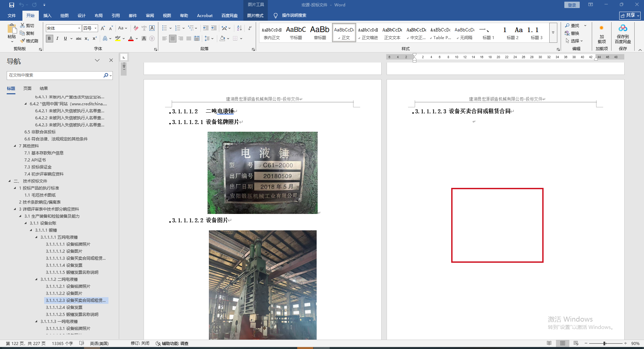The width and height of the screenshot is (644, 349).
Task: Close the navigation pane with X
Action: (x=111, y=60)
